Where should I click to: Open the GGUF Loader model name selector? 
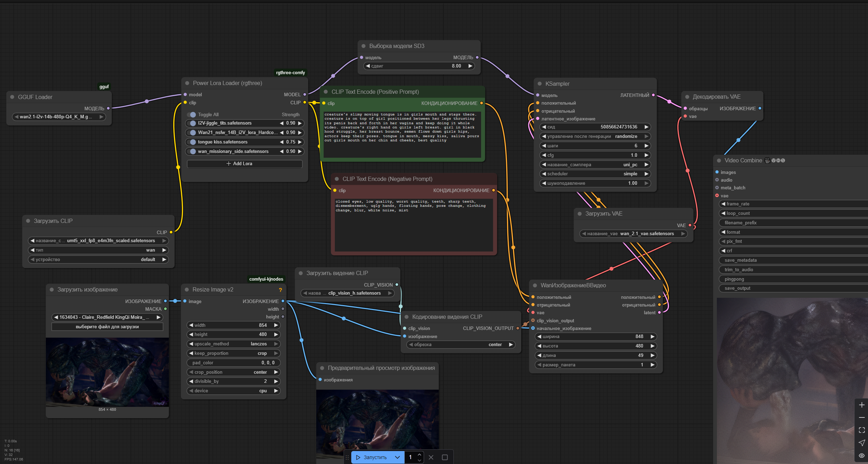coord(59,117)
